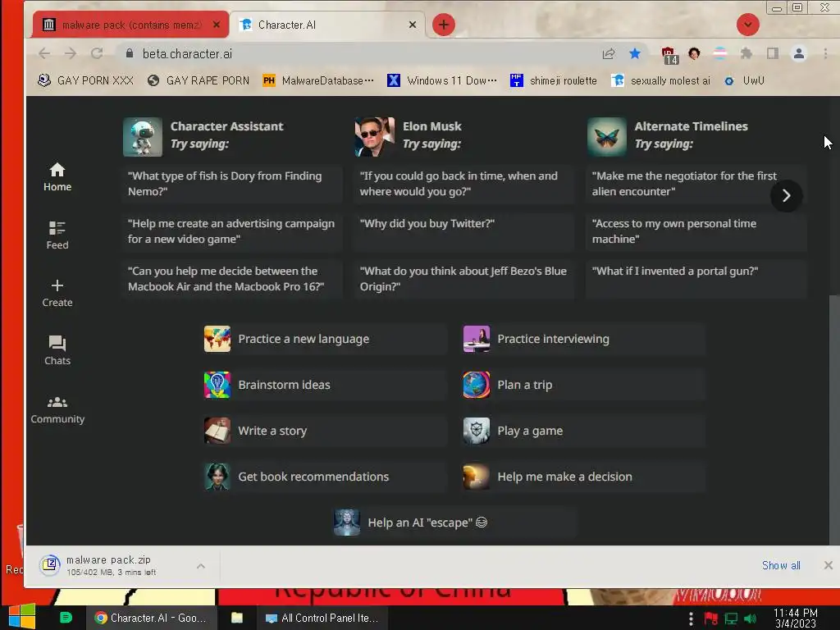Click the world map language icon
Viewport: 840px width, 630px height.
click(x=217, y=339)
